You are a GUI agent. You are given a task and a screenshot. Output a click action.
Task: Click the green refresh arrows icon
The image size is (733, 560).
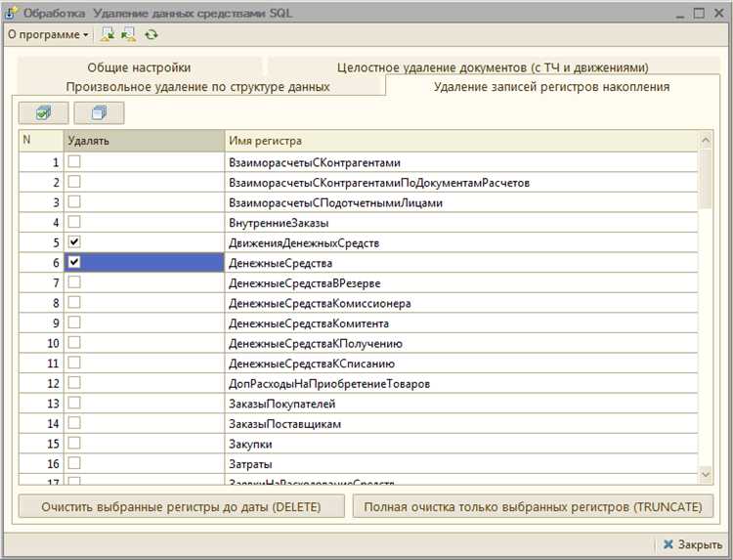151,34
